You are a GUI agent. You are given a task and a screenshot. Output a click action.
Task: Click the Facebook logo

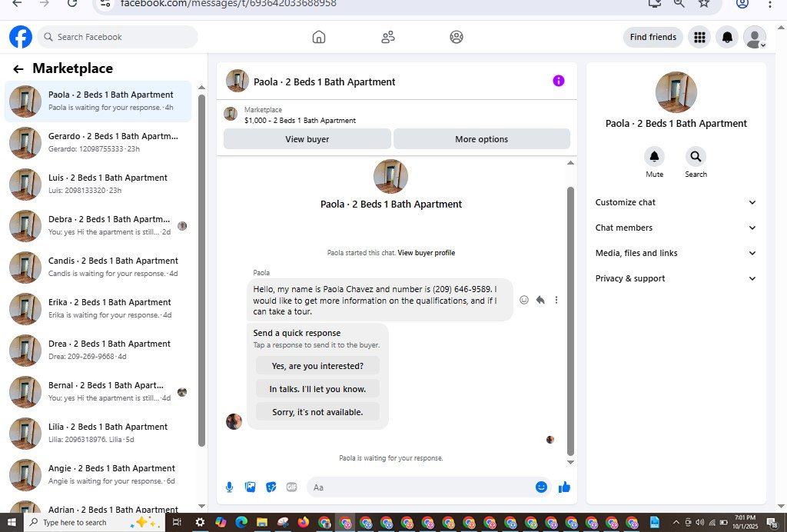pyautogui.click(x=21, y=37)
